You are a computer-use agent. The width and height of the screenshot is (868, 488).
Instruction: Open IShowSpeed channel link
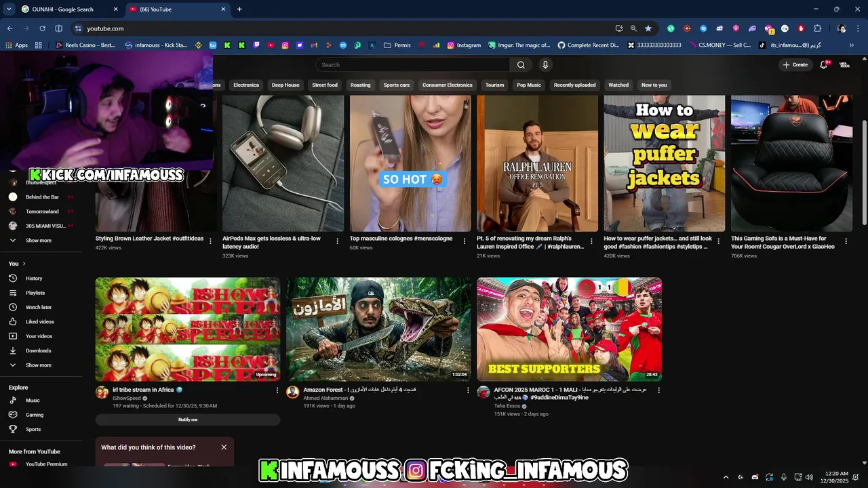point(126,399)
